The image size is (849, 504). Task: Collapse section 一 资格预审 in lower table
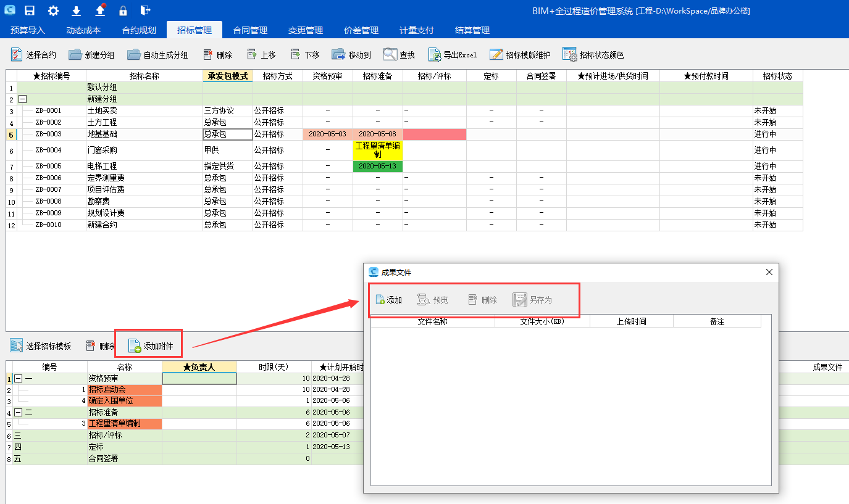(18, 378)
